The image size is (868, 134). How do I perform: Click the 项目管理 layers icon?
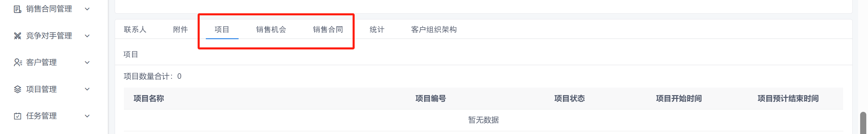17,89
